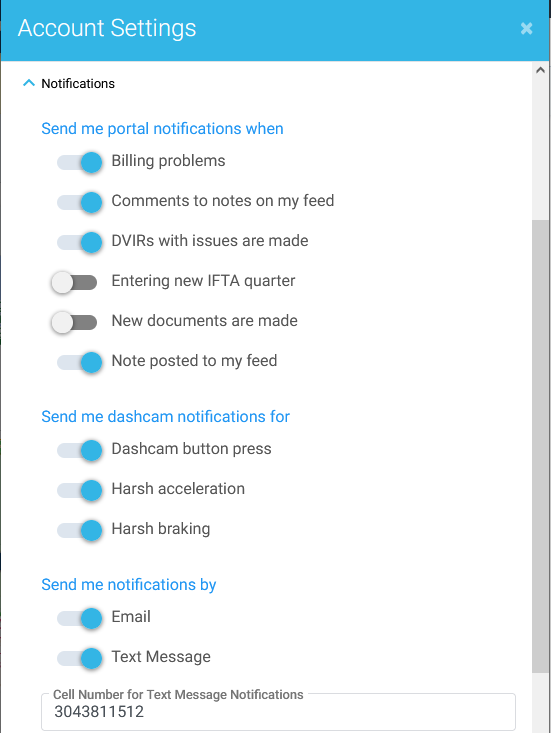
Task: Enable New documents are made toggle
Action: 74,323
